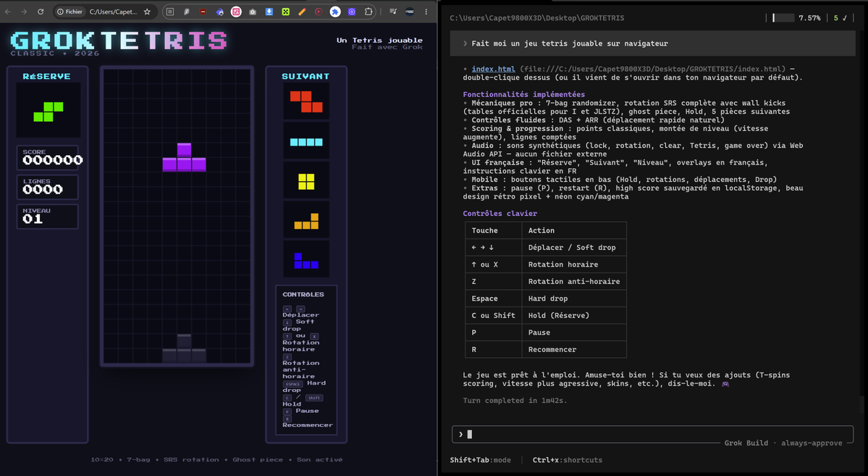Open the browser three-dot menu
Image resolution: width=868 pixels, height=476 pixels.
(426, 12)
